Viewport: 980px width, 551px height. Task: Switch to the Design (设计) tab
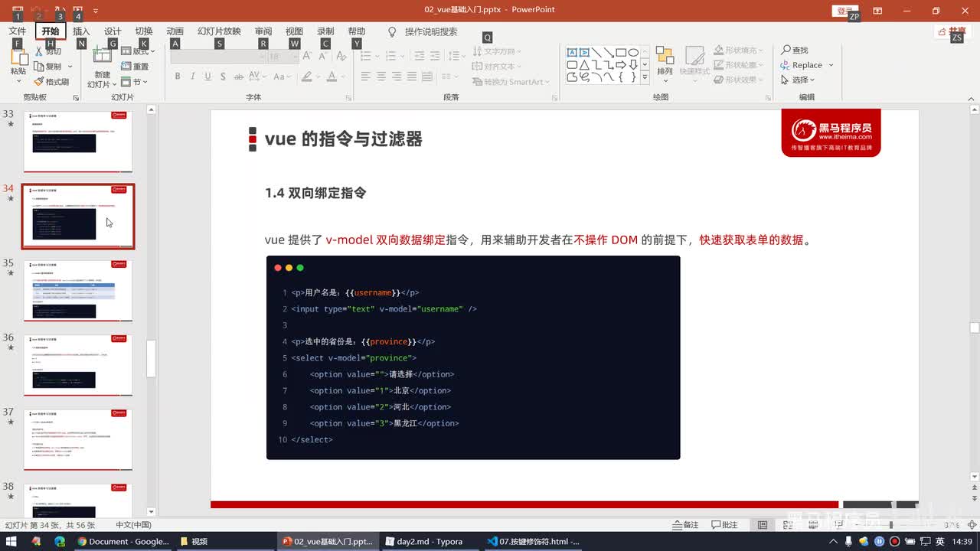pos(113,31)
